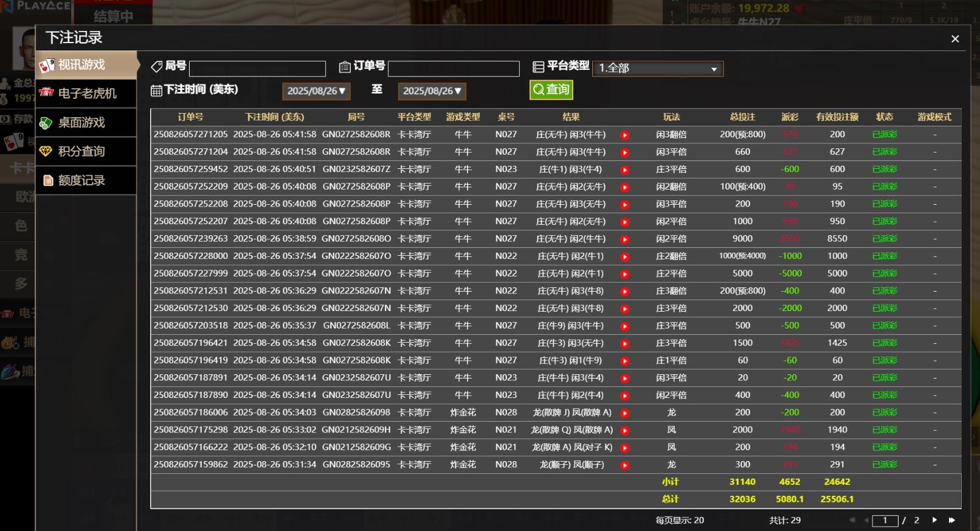Jump to last page arrow
This screenshot has height=531, width=980.
tap(952, 520)
